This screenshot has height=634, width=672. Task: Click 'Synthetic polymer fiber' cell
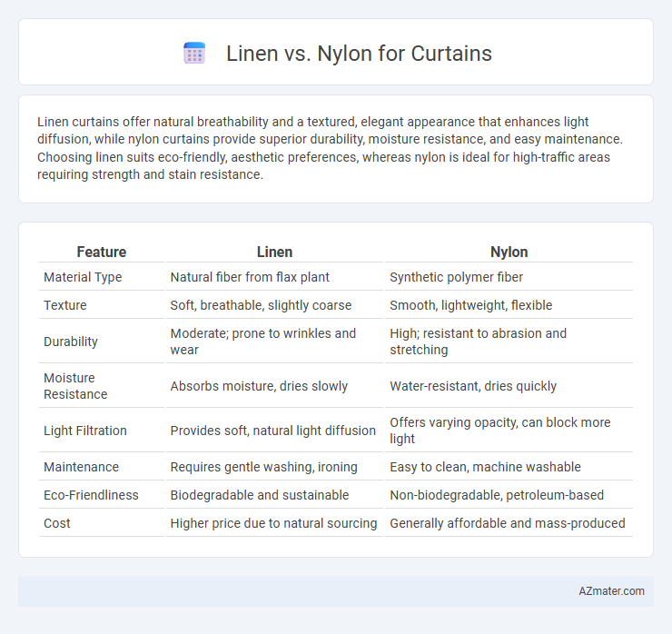(x=456, y=277)
